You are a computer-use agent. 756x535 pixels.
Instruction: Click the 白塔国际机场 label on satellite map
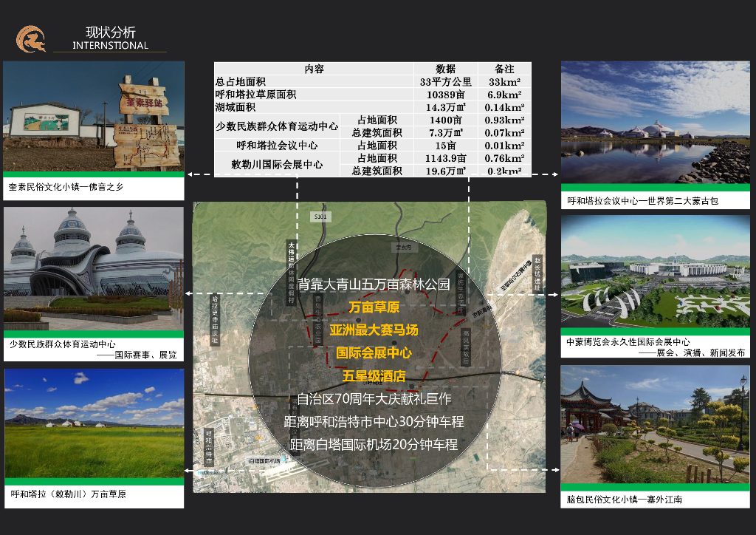(x=265, y=461)
